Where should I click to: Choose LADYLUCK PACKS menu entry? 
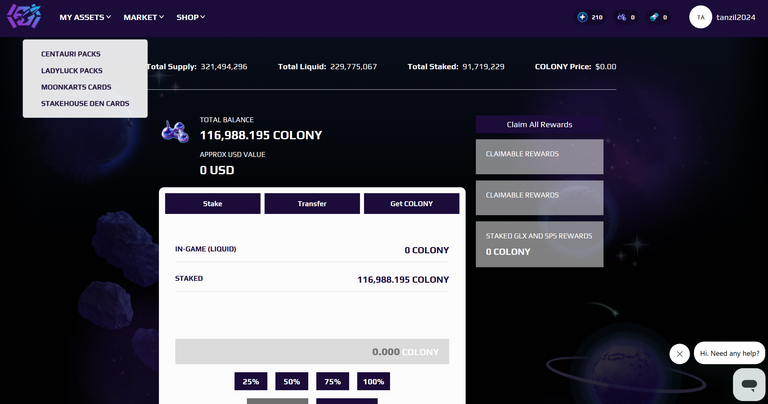[72, 71]
